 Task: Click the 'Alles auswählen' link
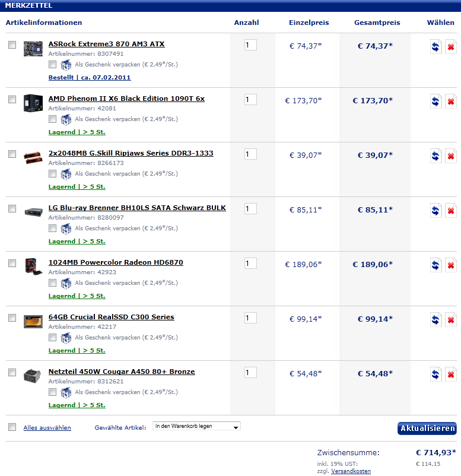[47, 427]
